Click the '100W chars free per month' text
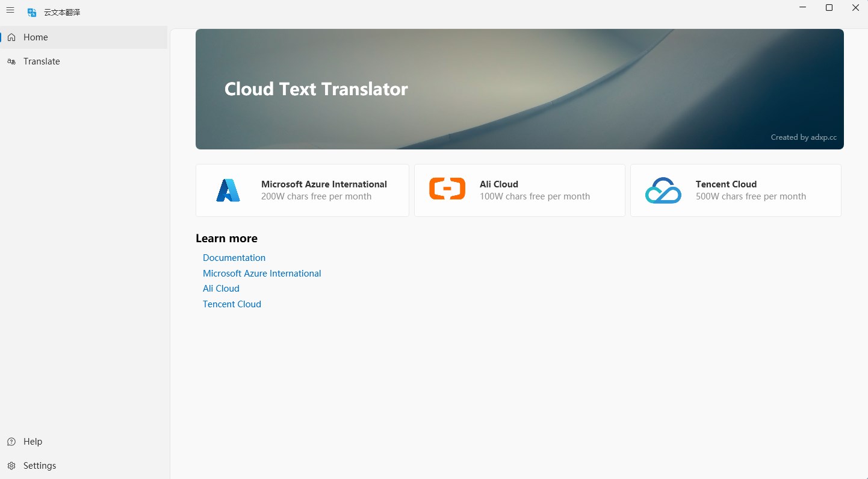This screenshot has width=868, height=479. (x=535, y=196)
